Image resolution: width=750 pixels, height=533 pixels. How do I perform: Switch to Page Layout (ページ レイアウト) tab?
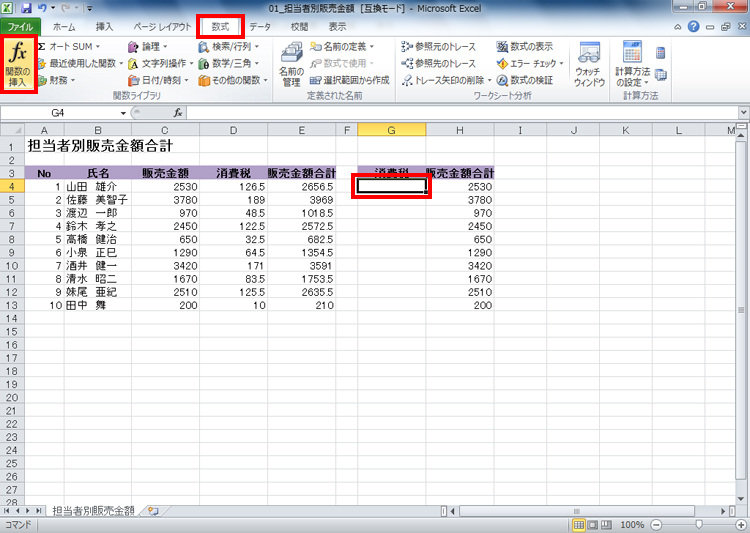click(162, 27)
